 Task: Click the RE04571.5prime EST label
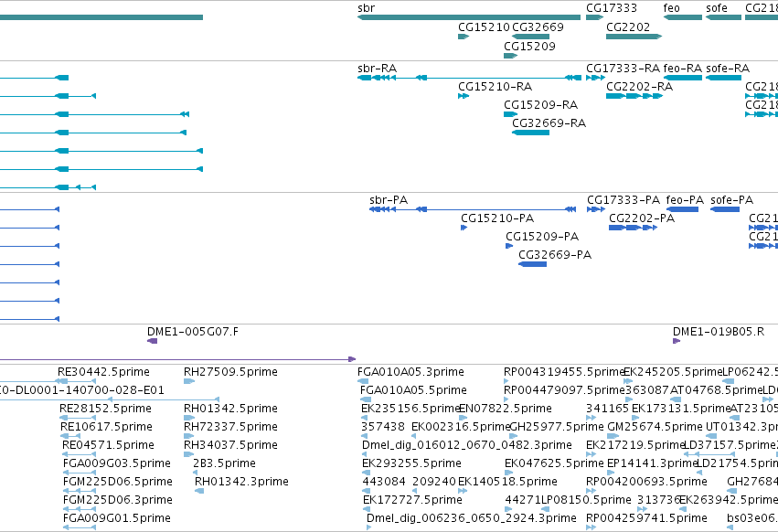coord(108,446)
